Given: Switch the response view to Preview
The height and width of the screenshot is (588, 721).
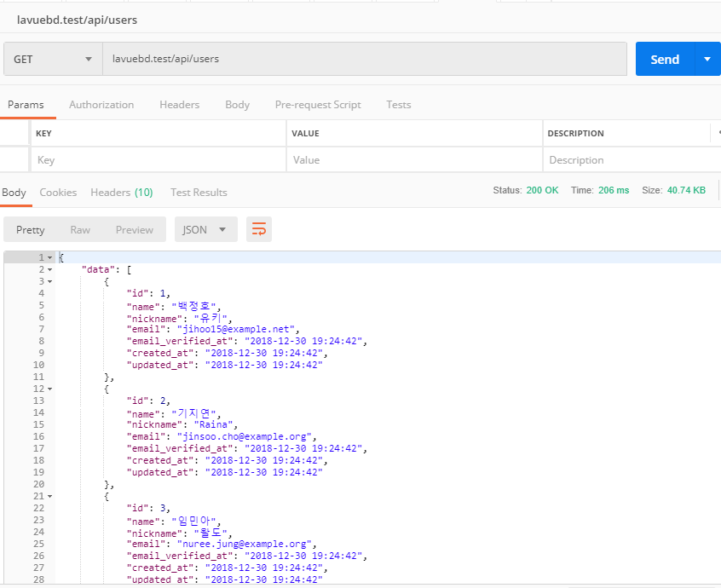Looking at the screenshot, I should (135, 229).
